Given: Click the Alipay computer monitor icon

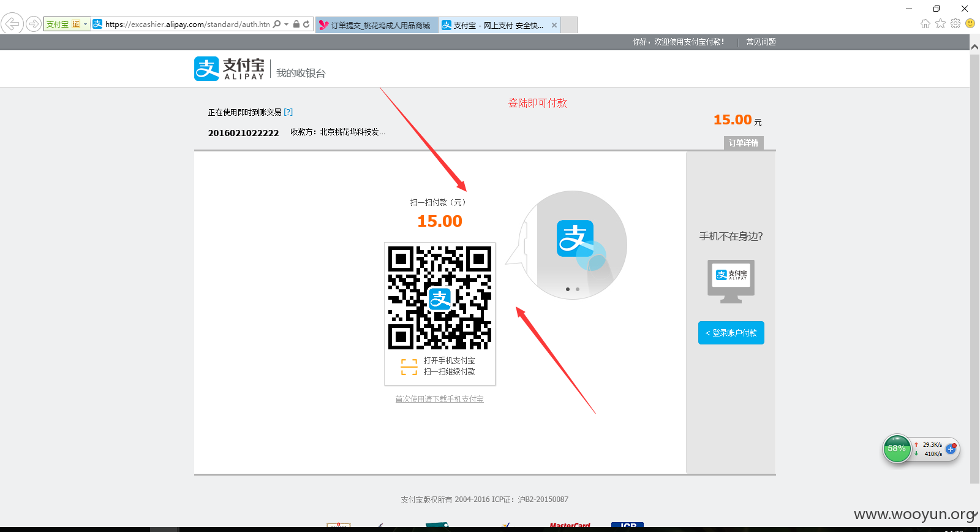Looking at the screenshot, I should coord(731,281).
